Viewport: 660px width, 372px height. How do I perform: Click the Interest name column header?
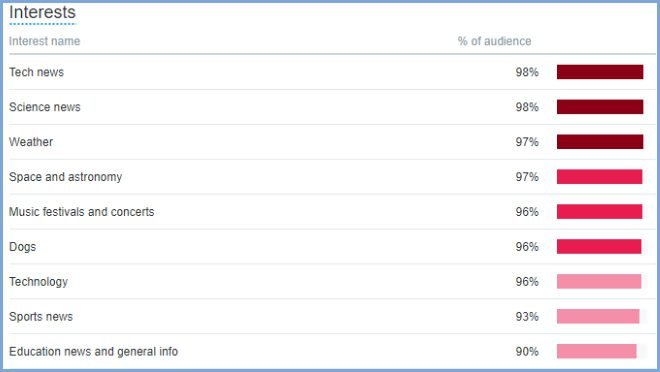(x=45, y=41)
